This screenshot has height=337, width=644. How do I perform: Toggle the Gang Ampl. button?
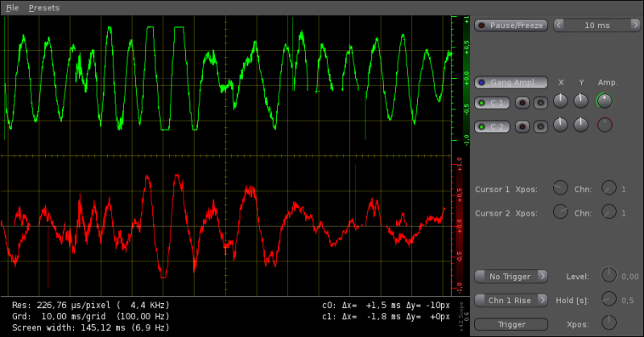click(x=511, y=83)
